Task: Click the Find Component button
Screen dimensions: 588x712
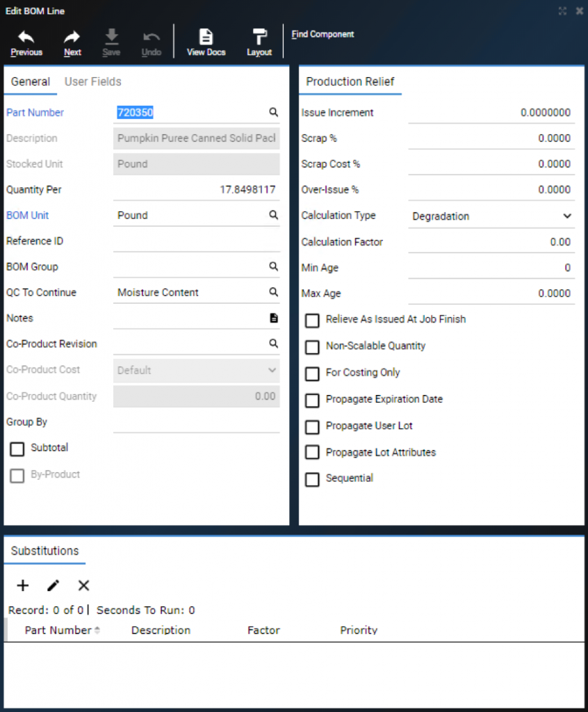Action: [x=322, y=34]
